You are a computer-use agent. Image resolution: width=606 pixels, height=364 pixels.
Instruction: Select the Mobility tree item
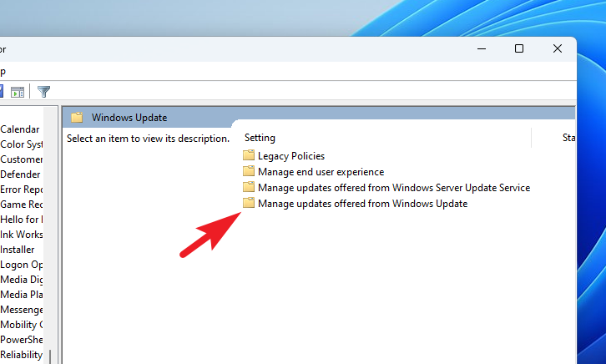click(21, 325)
